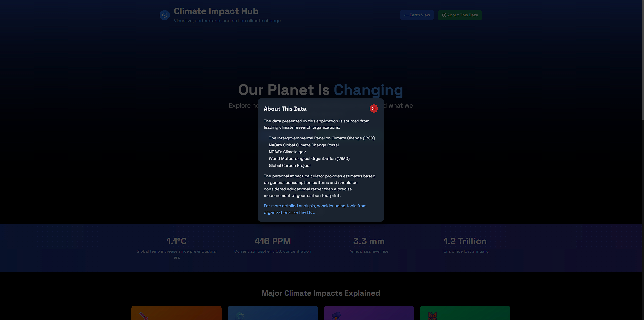Click the storm cloud icon on the purple card
Image resolution: width=644 pixels, height=320 pixels.
pos(336,316)
